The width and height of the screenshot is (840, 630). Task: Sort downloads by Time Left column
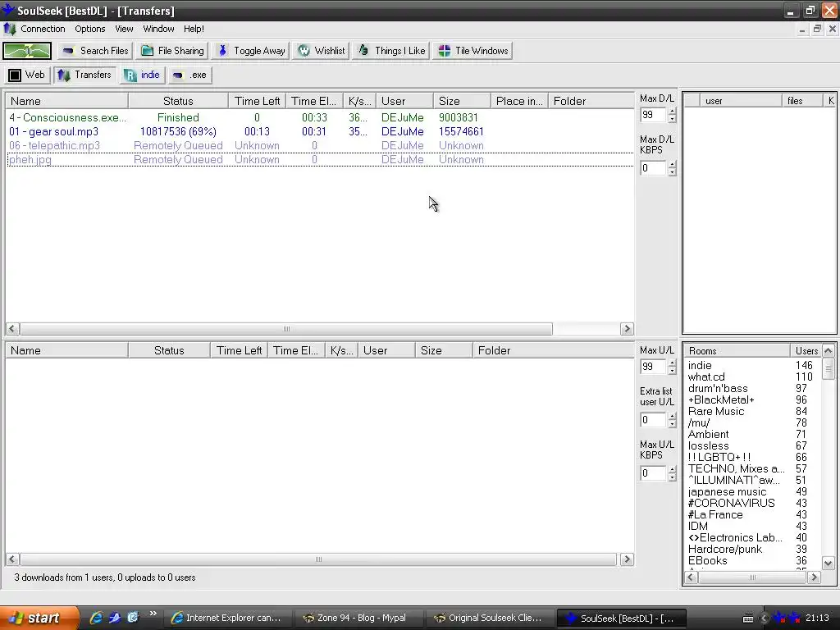tap(257, 101)
